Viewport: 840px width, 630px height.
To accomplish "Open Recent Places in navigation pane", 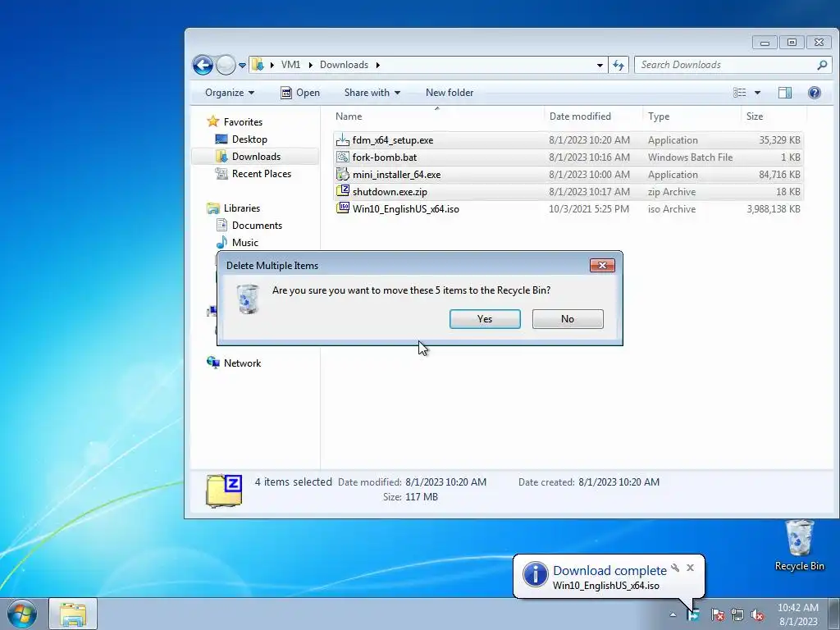I will (x=262, y=174).
